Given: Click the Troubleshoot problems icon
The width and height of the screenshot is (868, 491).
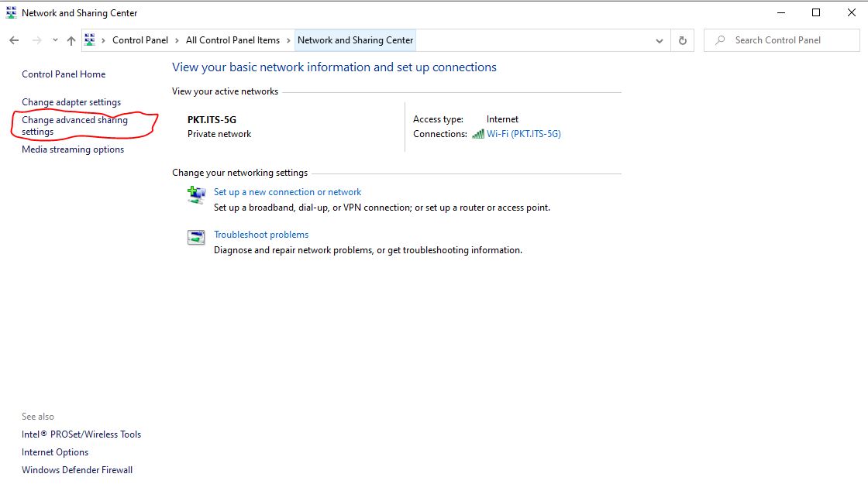Looking at the screenshot, I should pos(197,238).
